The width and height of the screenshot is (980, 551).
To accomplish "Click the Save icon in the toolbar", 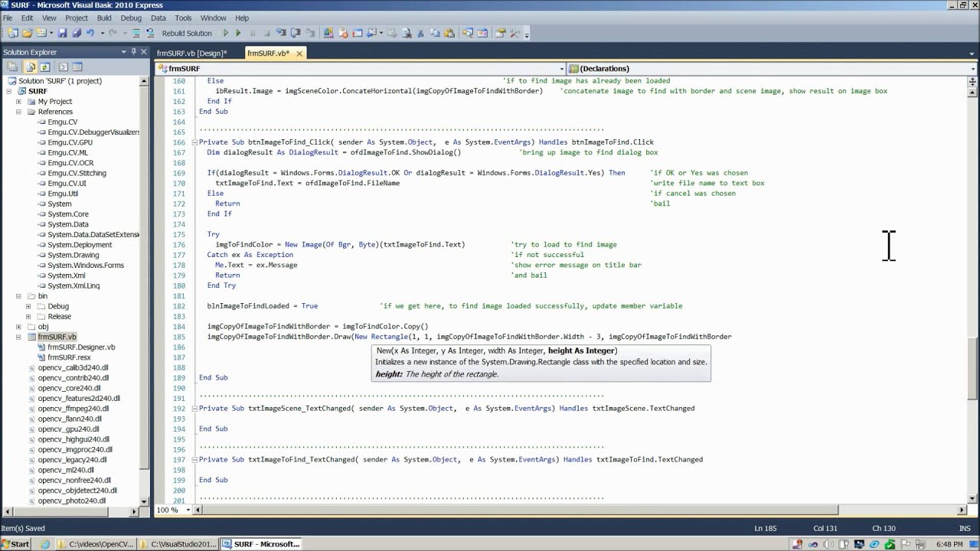I will pos(63,34).
